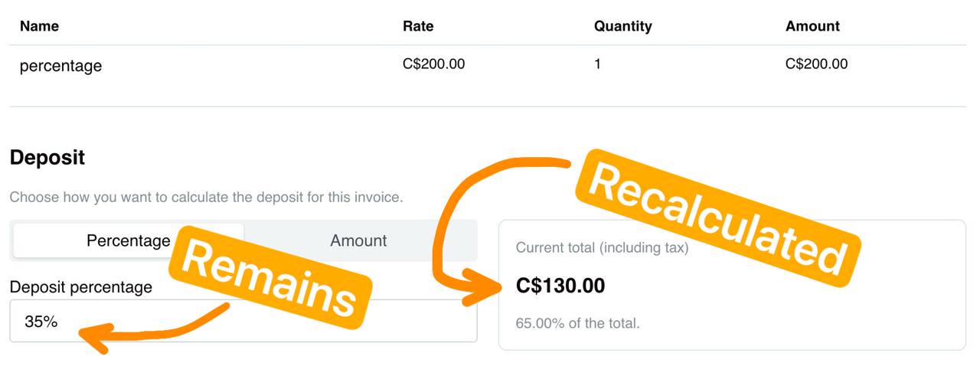The height and width of the screenshot is (376, 980).
Task: Click the Amount column header
Action: [x=812, y=26]
